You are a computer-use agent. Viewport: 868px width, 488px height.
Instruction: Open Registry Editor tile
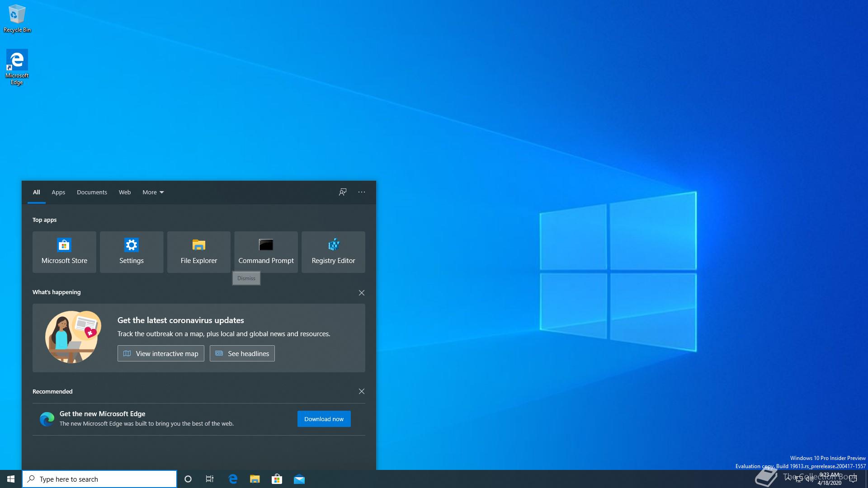coord(333,252)
